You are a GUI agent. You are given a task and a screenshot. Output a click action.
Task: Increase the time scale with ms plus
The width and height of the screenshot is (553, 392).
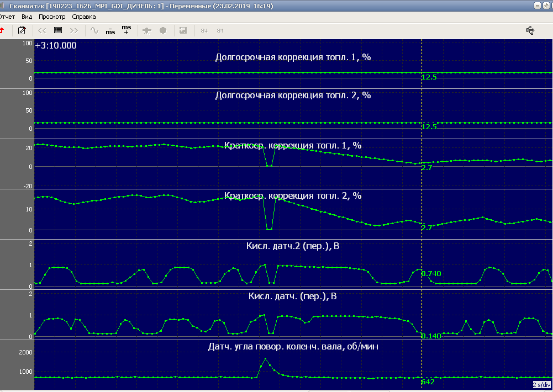127,30
